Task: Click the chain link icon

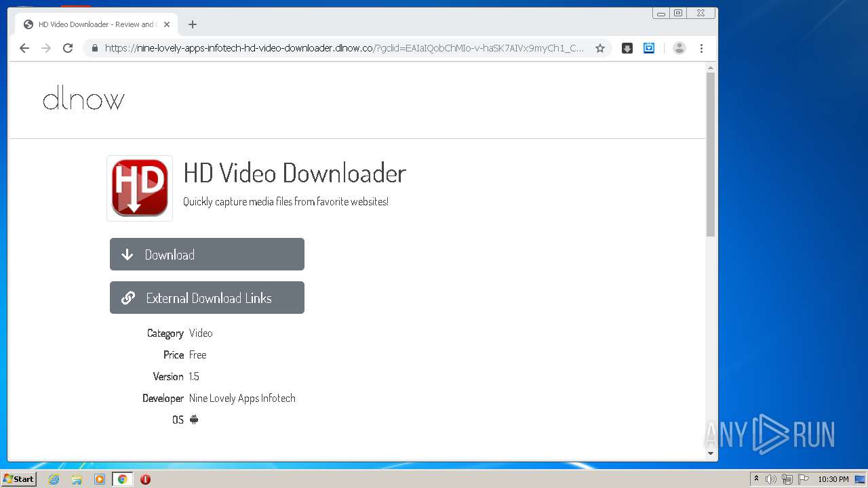Action: pyautogui.click(x=127, y=298)
